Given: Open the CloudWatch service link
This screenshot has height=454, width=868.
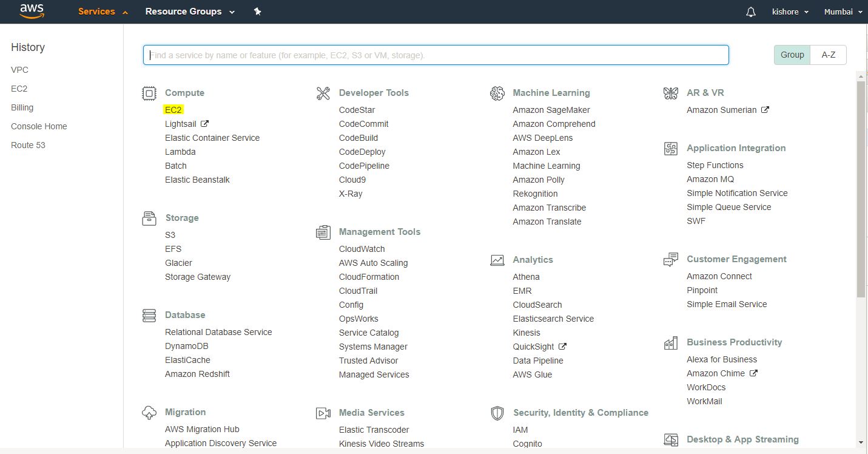Looking at the screenshot, I should pyautogui.click(x=362, y=249).
